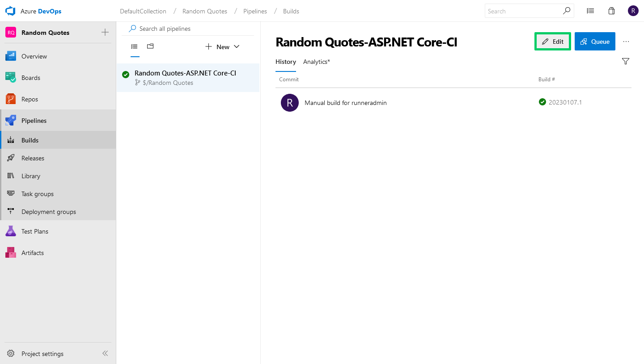
Task: Expand the New pipeline dropdown
Action: 223,47
